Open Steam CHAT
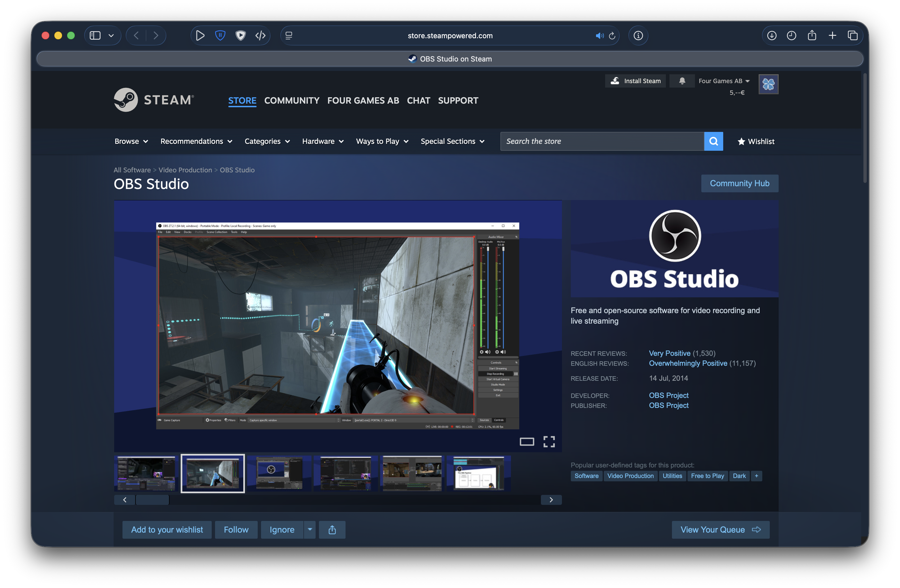 419,101
